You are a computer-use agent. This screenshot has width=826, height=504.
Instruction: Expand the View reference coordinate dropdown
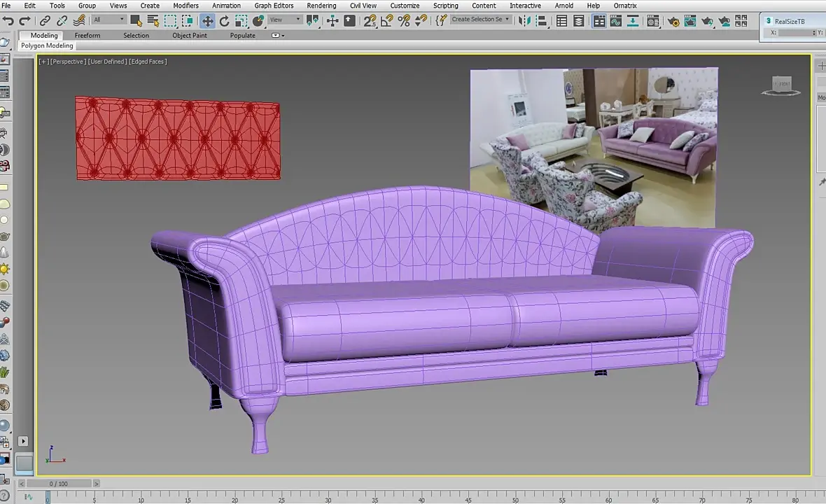click(x=284, y=20)
